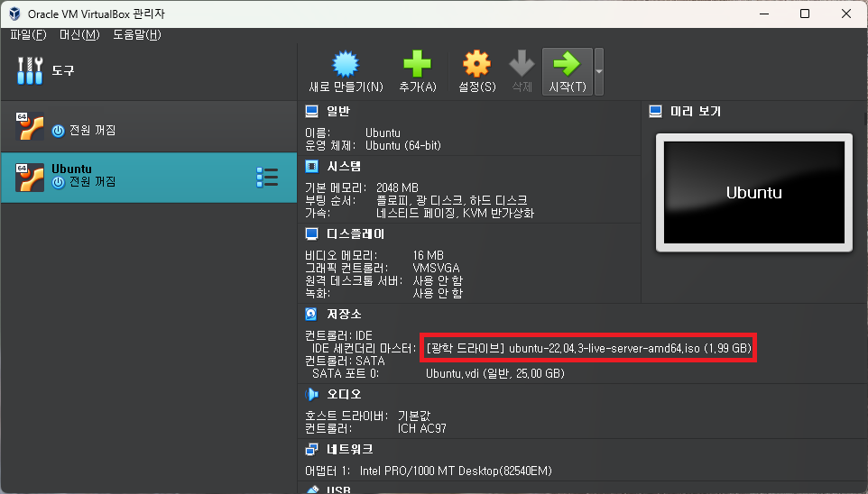Click the 시스템 chip icon
Image resolution: width=868 pixels, height=494 pixels.
(311, 167)
